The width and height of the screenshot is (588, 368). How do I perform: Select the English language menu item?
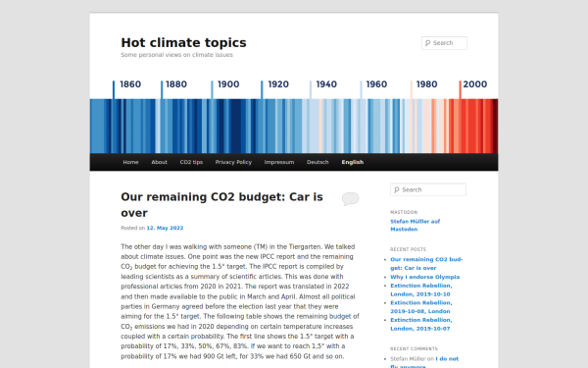tap(353, 162)
